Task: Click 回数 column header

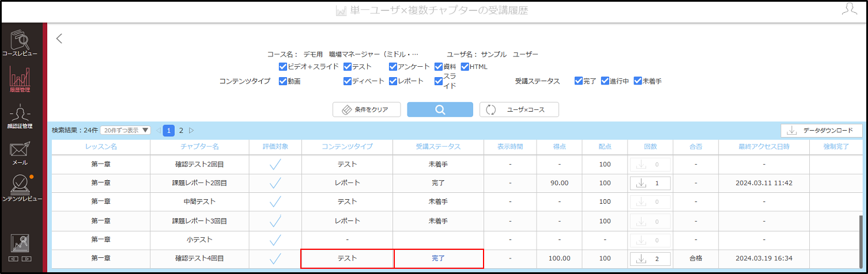Action: click(x=650, y=147)
